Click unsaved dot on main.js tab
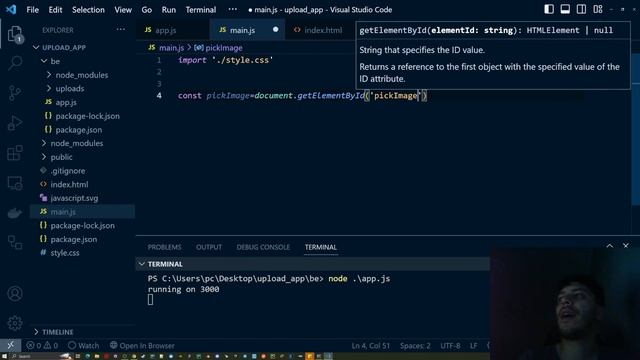640x360 pixels. coord(276,29)
